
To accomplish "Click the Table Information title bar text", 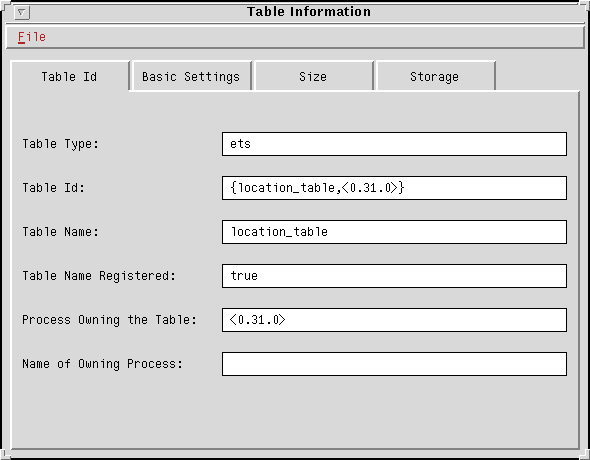I will 309,12.
